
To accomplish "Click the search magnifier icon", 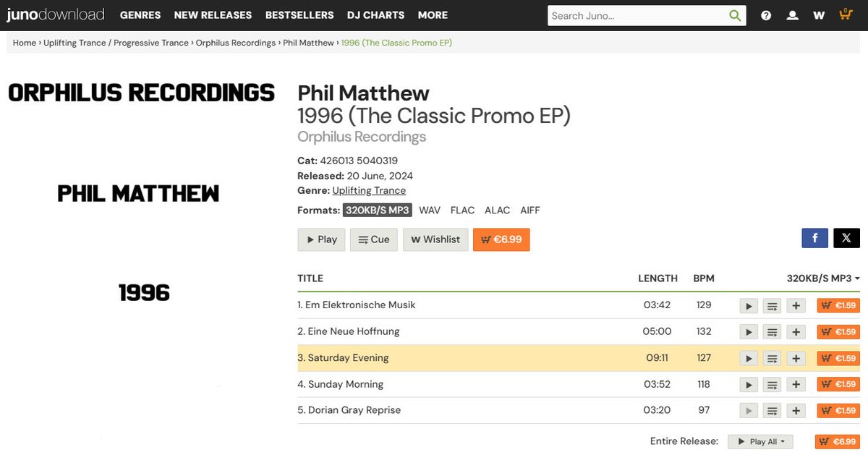I will tap(735, 15).
